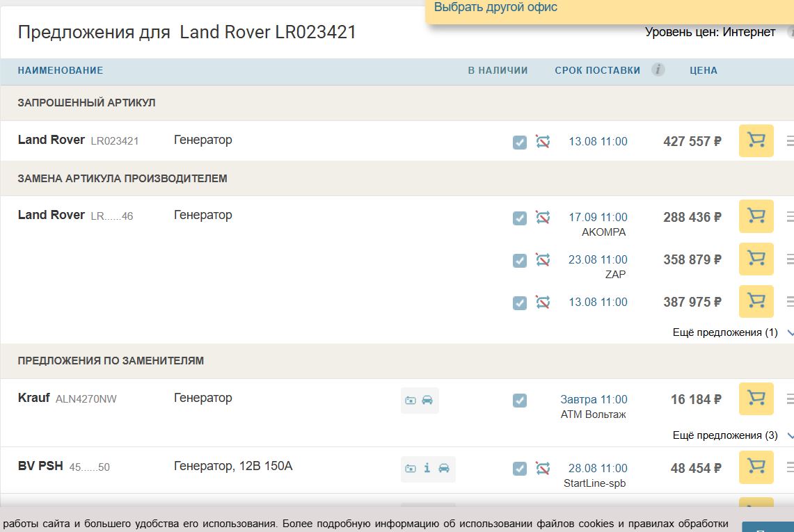
Task: Sort by СРОК ПОСТАВКИ column header
Action: [x=598, y=70]
